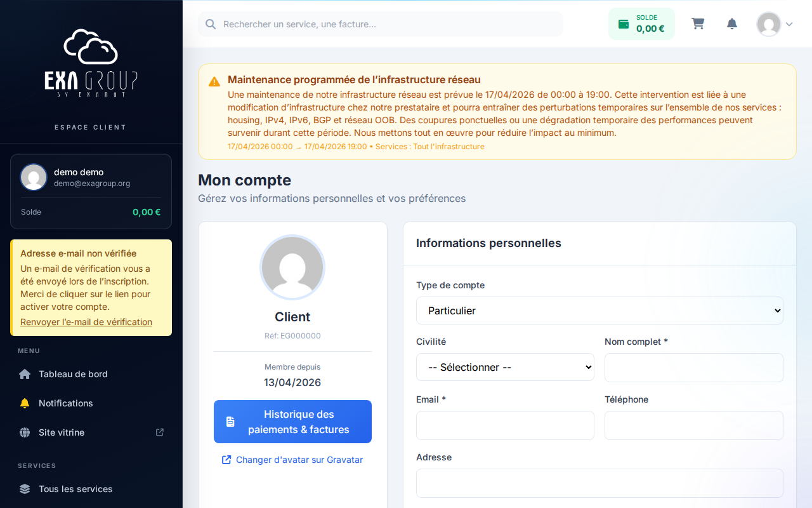Open notifications bell in top bar
This screenshot has width=812, height=508.
pyautogui.click(x=732, y=23)
